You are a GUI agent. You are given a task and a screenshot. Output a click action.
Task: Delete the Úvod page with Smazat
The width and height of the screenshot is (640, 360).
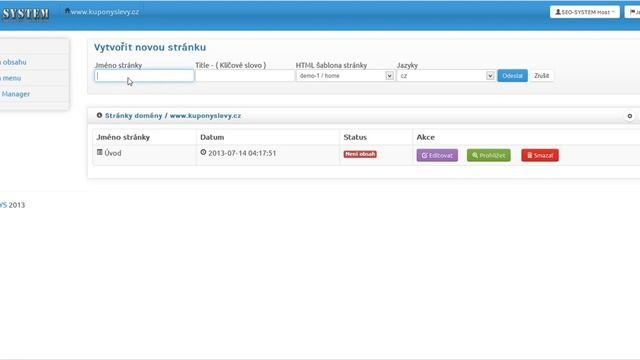point(540,155)
